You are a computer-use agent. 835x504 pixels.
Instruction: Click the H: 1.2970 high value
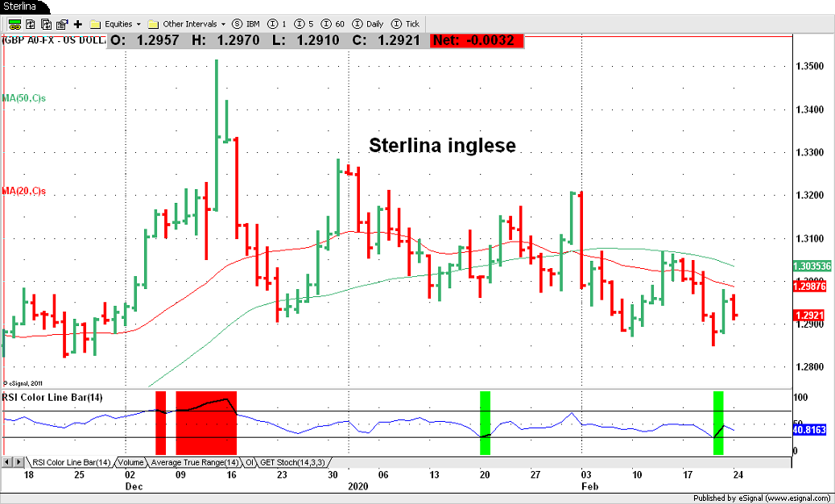(225, 40)
